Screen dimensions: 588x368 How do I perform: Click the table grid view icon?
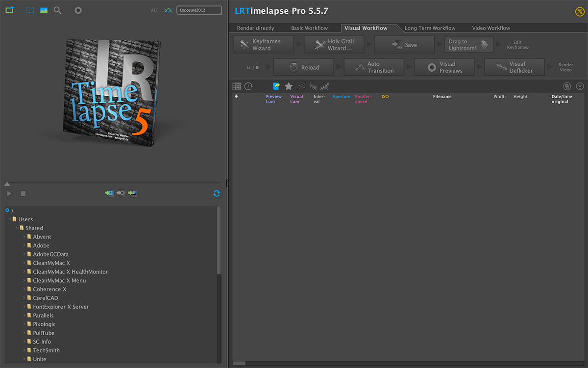pyautogui.click(x=237, y=86)
